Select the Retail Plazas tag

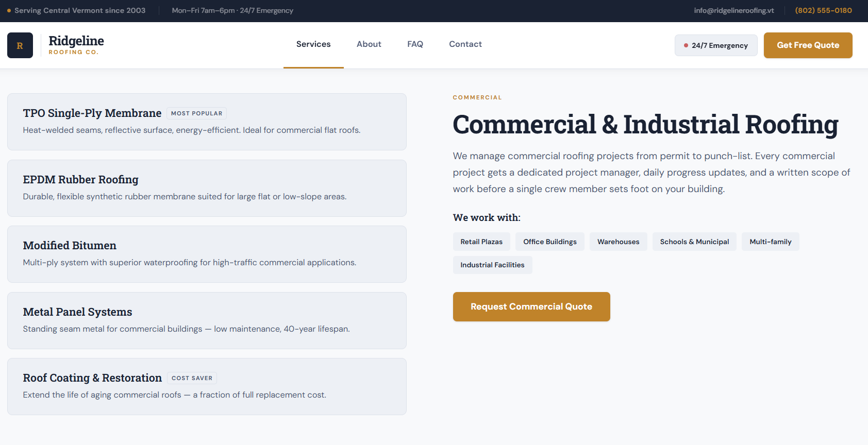click(x=481, y=242)
